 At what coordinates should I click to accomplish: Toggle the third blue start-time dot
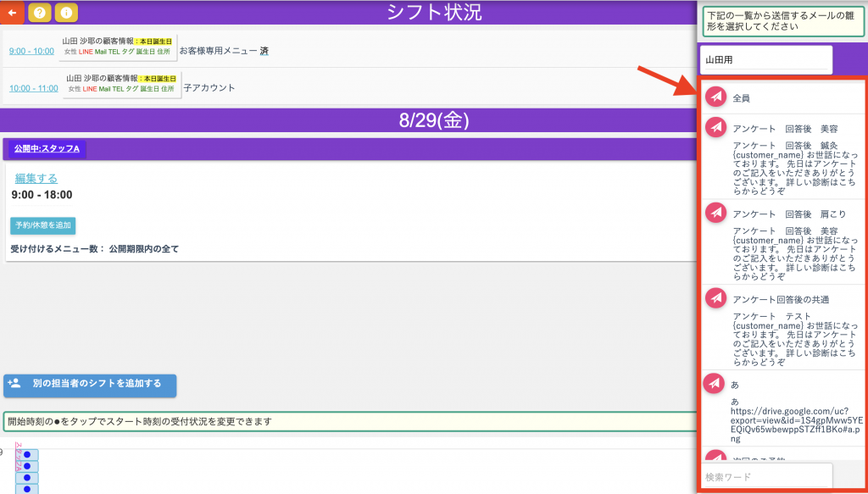click(27, 478)
